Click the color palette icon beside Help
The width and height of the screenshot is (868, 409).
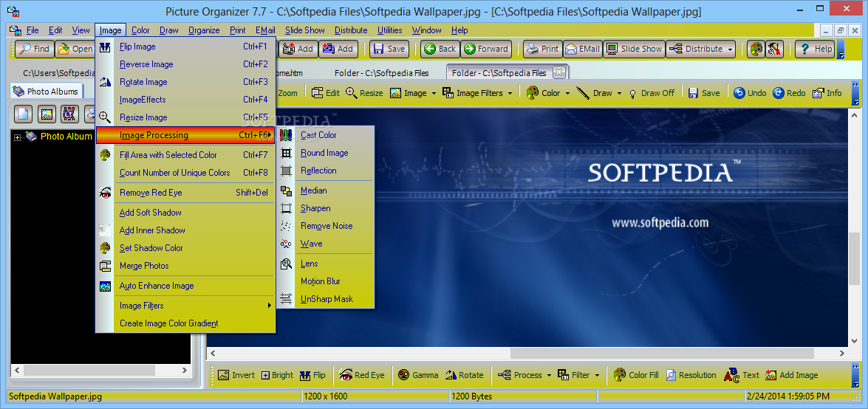coord(755,49)
